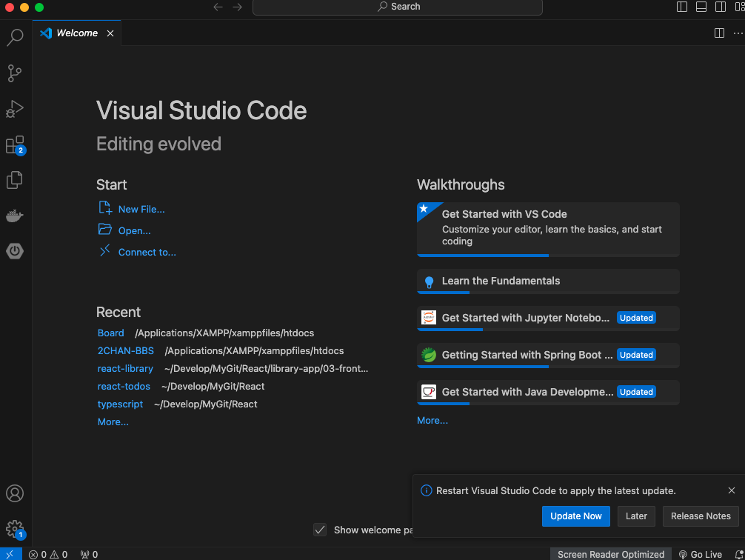
Task: Open errors and warnings in status bar
Action: [x=48, y=554]
